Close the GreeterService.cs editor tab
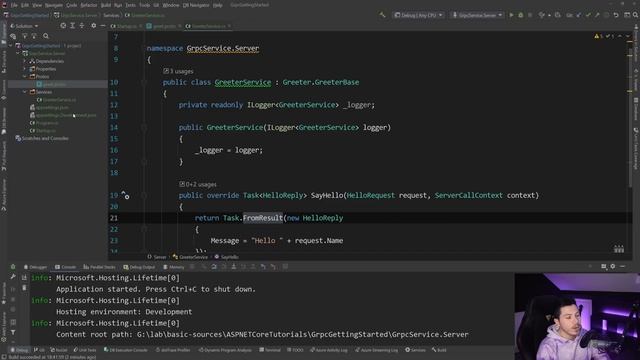Viewport: 640px width, 360px height. 229,26
